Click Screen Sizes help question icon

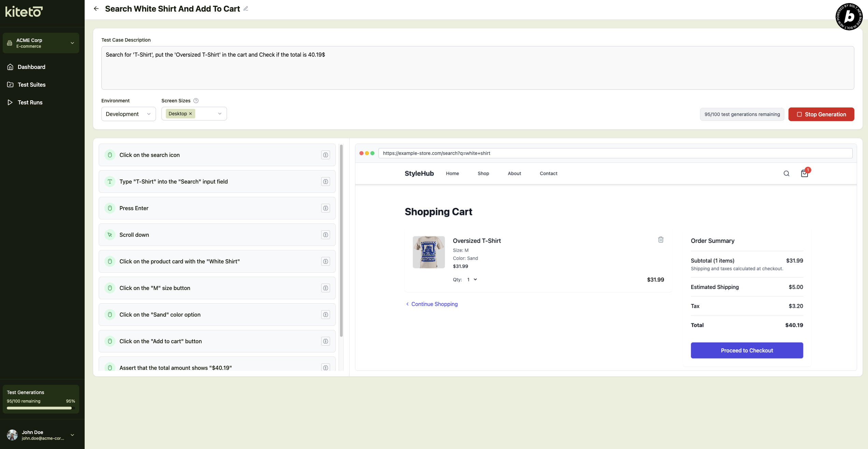pyautogui.click(x=196, y=101)
